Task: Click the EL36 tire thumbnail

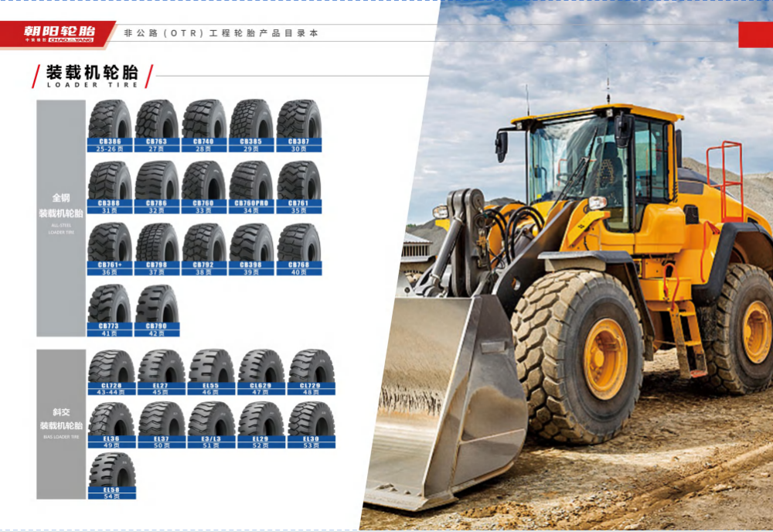Action: click(x=111, y=419)
